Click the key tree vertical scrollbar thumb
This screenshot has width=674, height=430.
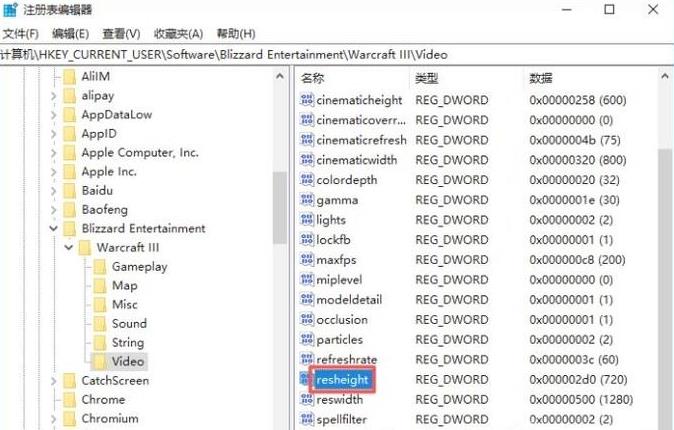279,208
